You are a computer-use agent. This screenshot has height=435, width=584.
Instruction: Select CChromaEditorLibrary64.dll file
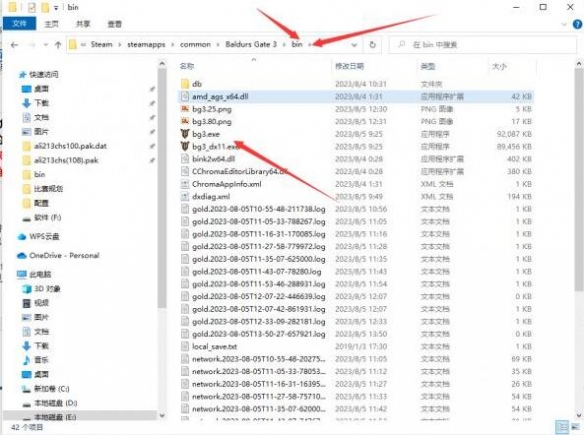[240, 172]
